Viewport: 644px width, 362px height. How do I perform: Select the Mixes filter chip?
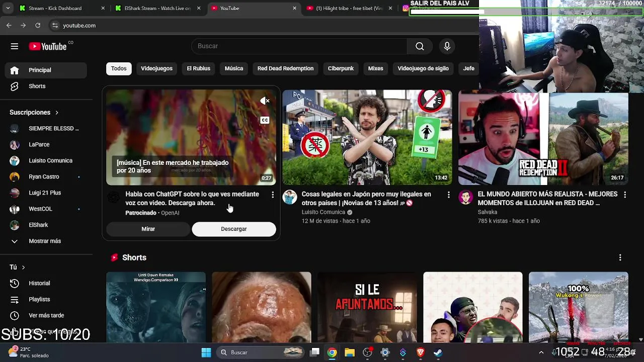375,68
